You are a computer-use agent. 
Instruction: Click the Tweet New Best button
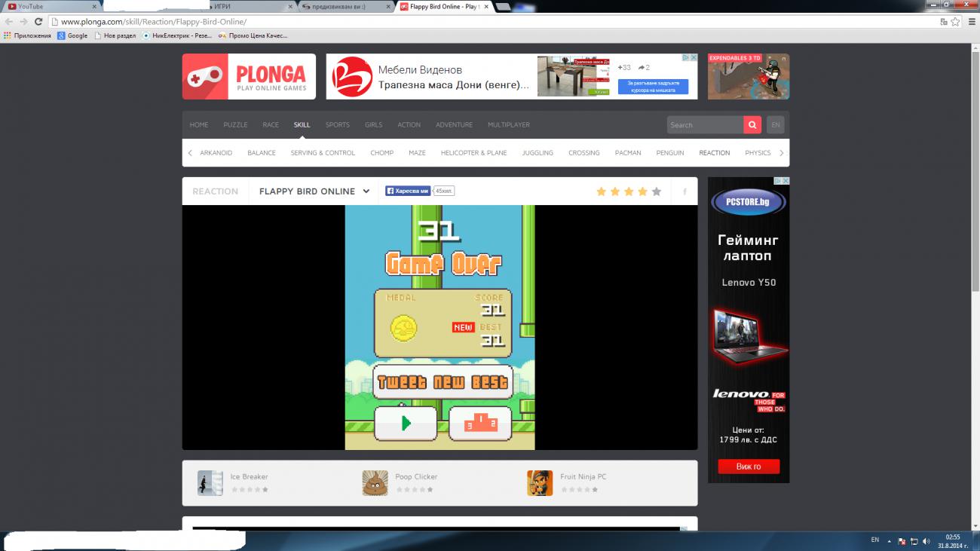tap(443, 382)
